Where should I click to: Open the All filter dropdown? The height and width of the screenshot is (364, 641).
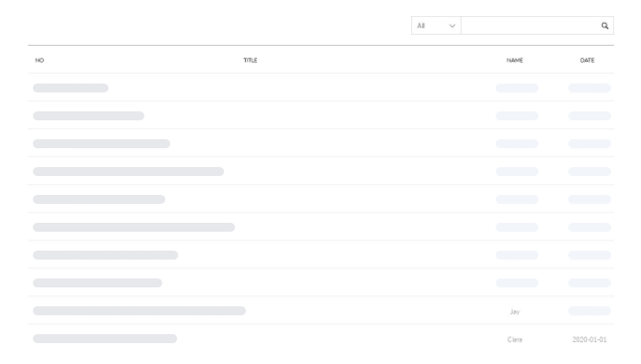point(436,26)
